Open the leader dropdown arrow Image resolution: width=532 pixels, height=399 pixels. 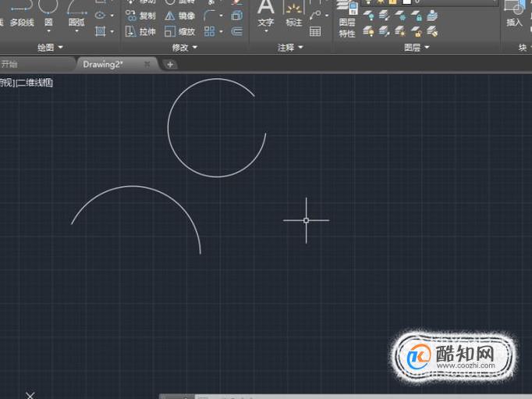pyautogui.click(x=327, y=16)
